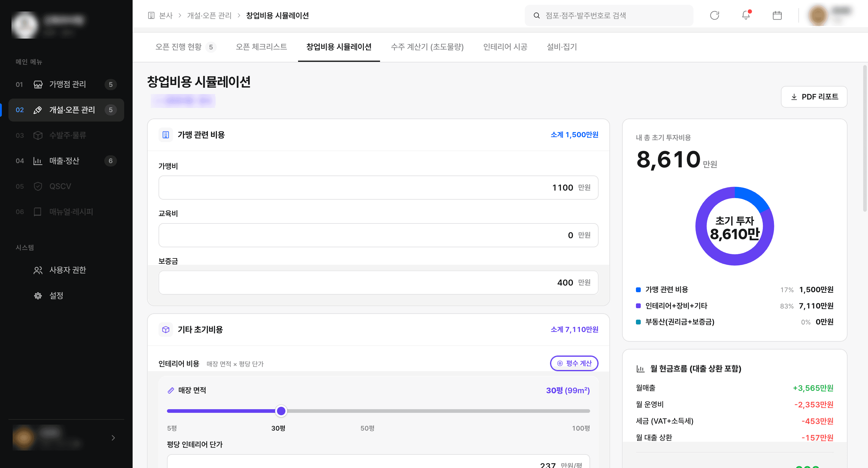
Task: Open 수발주·물류 menu item
Action: tap(66, 135)
